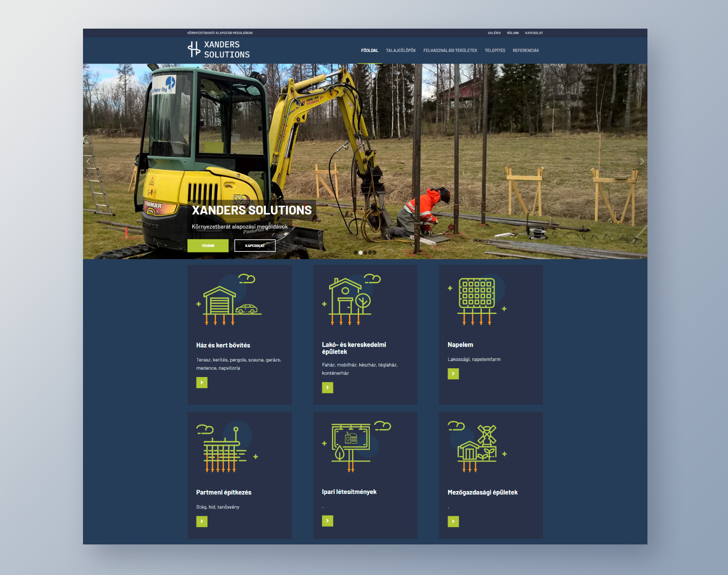Viewport: 728px width, 575px height.
Task: Click the Partmeni építkezés heading
Action: (x=224, y=493)
